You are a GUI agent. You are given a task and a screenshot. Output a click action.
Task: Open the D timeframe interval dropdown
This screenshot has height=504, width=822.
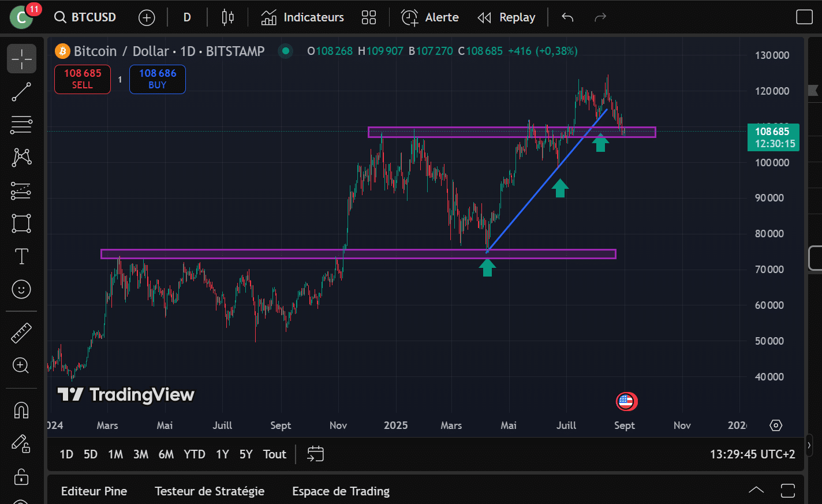pos(187,17)
